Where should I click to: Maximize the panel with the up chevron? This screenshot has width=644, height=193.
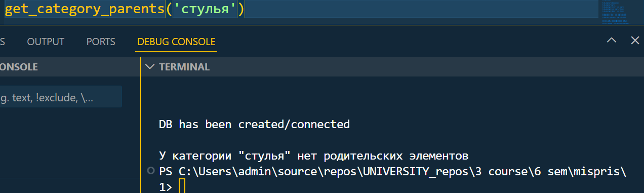[612, 41]
